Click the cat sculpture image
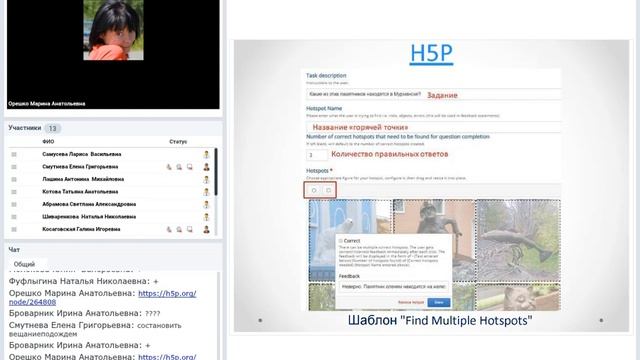 tap(518, 297)
